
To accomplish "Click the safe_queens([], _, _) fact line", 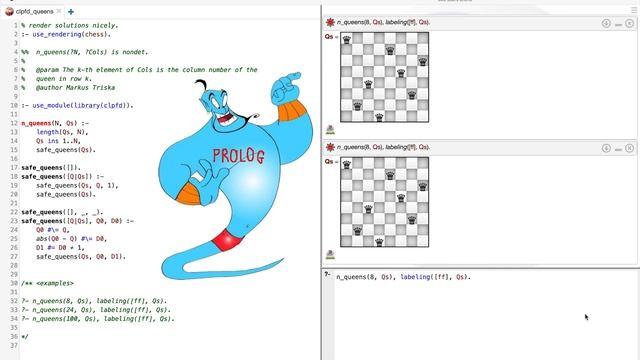I will click(x=62, y=212).
